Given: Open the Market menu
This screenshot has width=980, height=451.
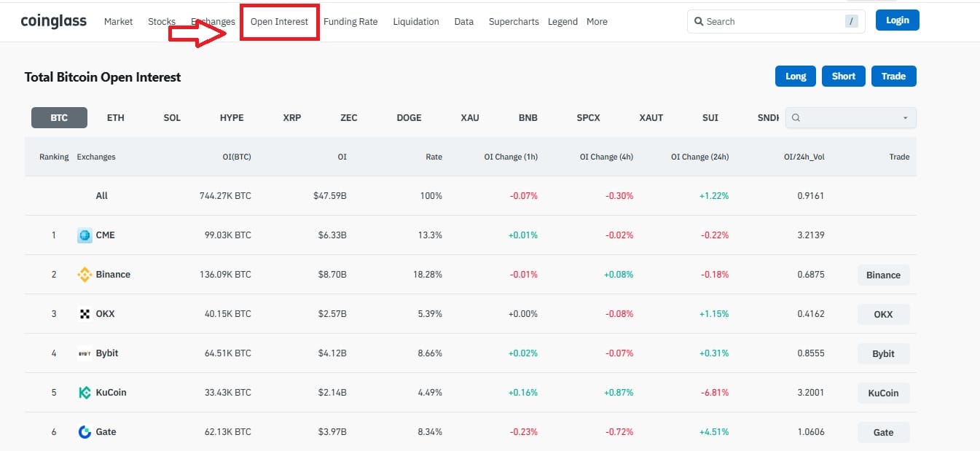Looking at the screenshot, I should 118,22.
